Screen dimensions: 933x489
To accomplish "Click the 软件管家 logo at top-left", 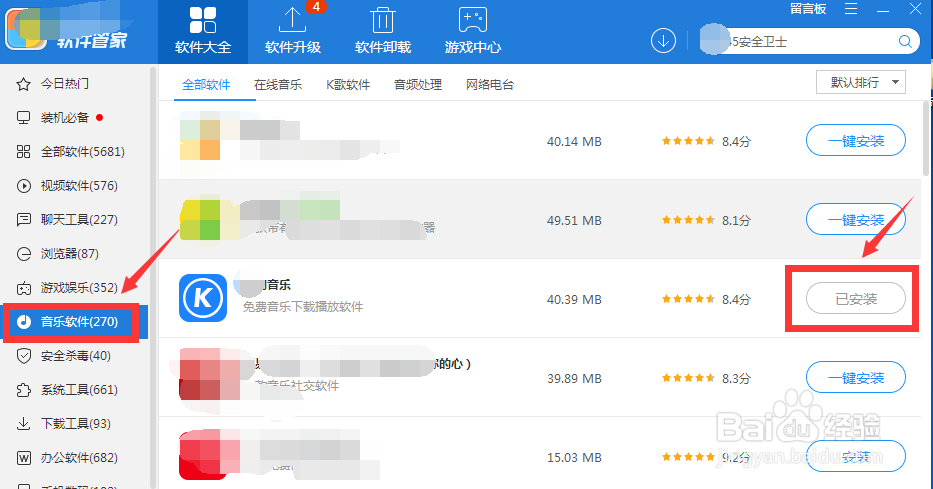I will click(67, 30).
